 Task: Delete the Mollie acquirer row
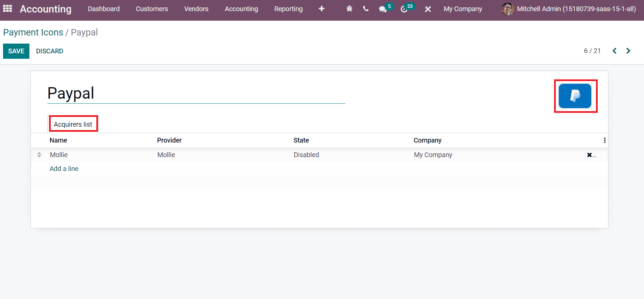click(x=590, y=155)
